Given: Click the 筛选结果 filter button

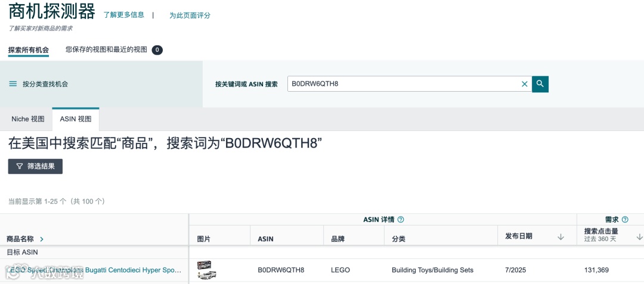Looking at the screenshot, I should coord(35,166).
